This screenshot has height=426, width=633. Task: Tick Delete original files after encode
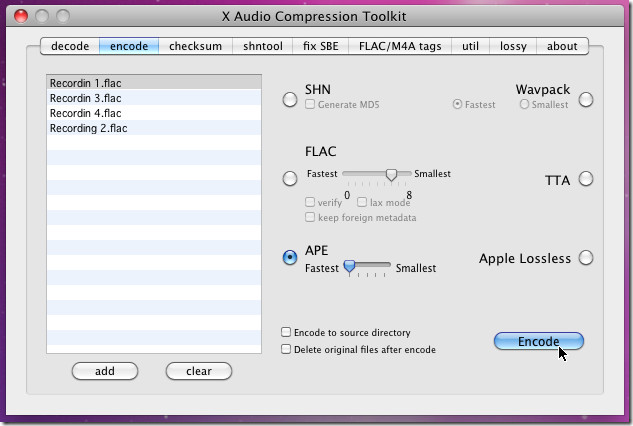coord(286,349)
